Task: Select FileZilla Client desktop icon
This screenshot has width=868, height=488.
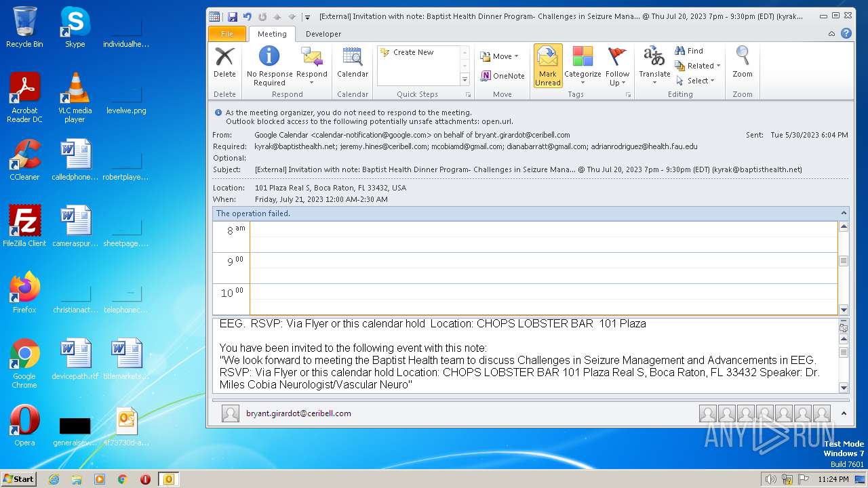Action: [24, 226]
